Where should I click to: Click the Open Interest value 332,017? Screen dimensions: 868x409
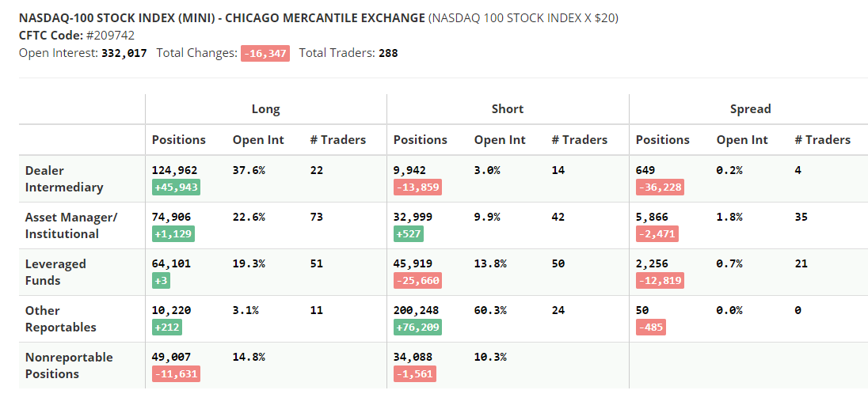(x=124, y=53)
